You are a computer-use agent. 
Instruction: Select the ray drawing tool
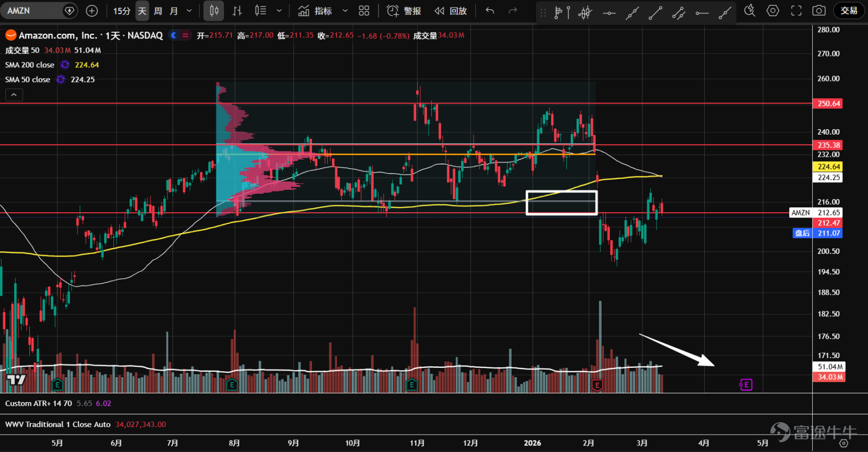(725, 12)
